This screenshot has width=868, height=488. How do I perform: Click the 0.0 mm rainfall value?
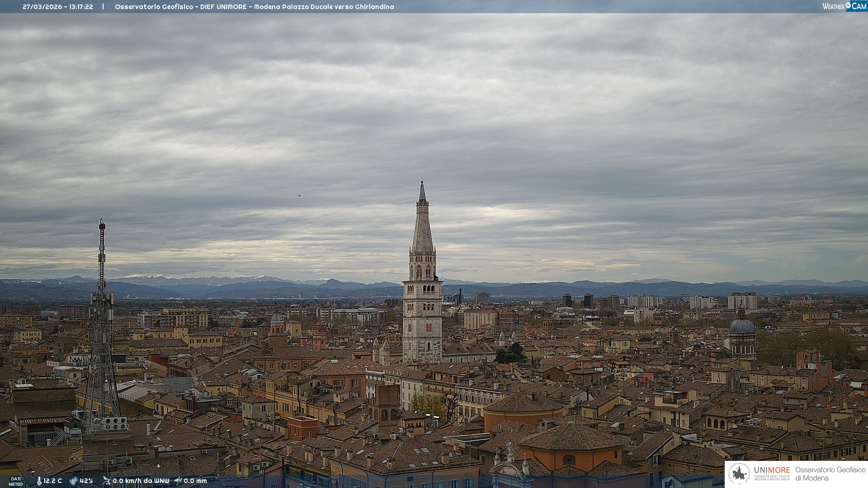pyautogui.click(x=195, y=481)
